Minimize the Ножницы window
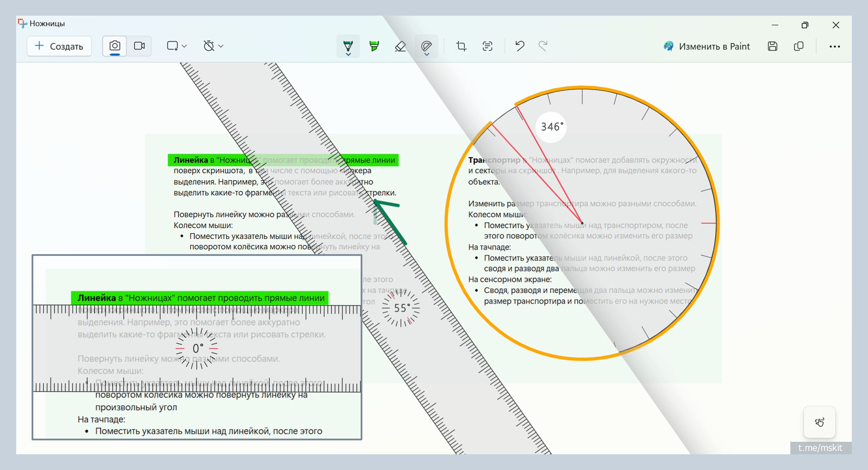The height and width of the screenshot is (470, 868). 775,25
